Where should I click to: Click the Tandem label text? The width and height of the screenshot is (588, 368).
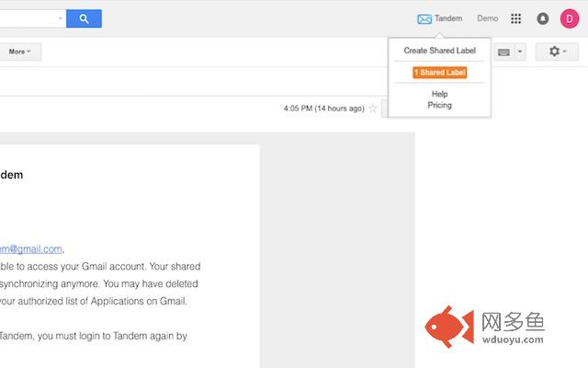pos(448,18)
